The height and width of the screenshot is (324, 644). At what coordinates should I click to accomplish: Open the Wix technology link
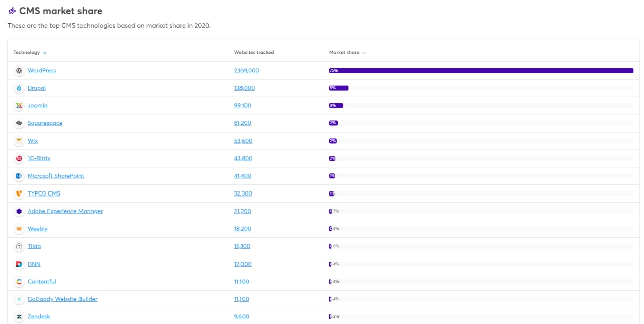coord(33,141)
